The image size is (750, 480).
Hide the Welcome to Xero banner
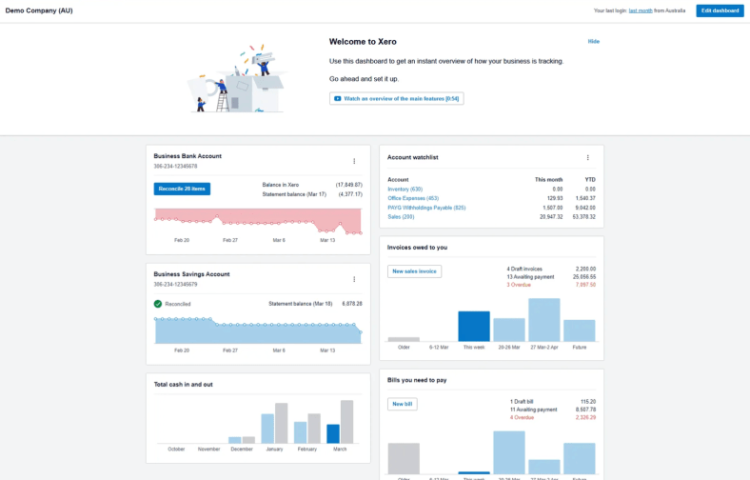593,42
